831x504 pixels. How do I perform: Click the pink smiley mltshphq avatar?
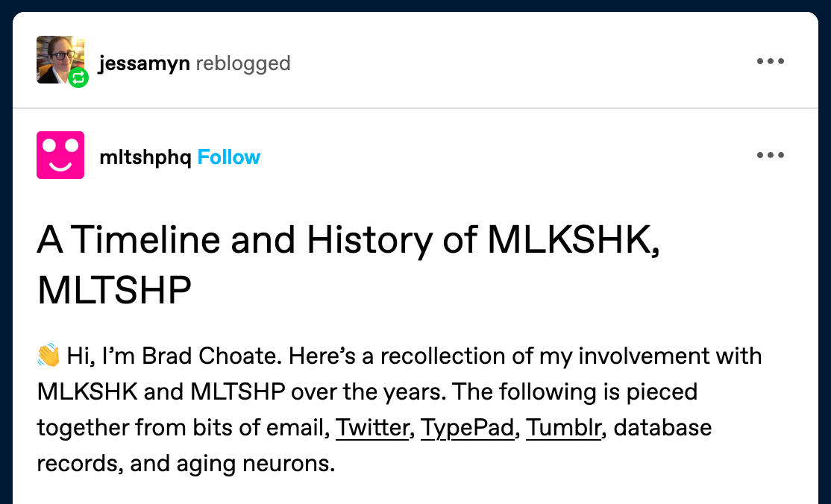click(x=60, y=155)
